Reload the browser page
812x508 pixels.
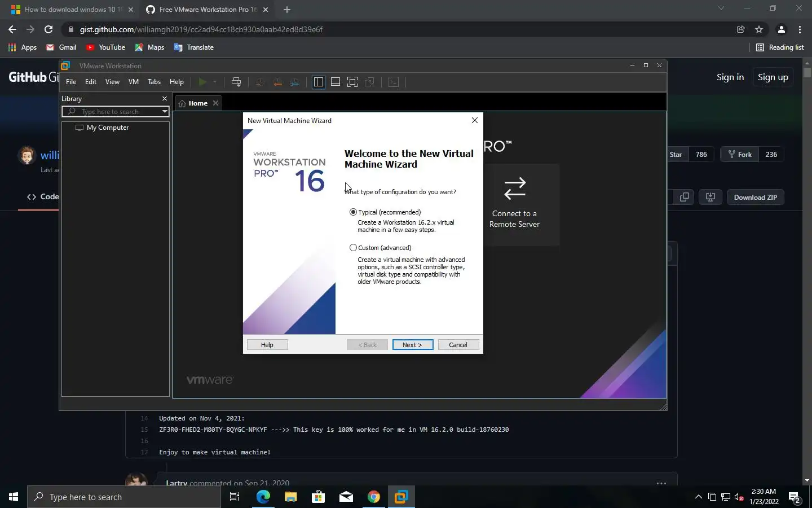click(48, 29)
